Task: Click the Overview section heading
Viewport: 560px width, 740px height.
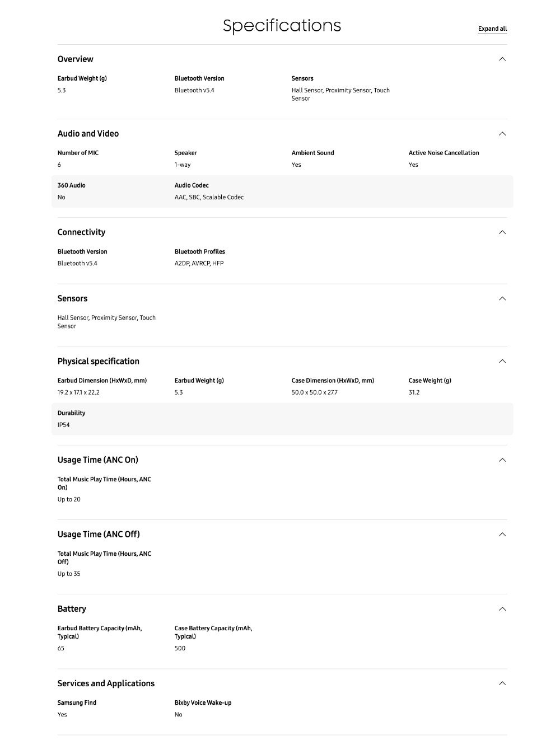Action: coord(76,59)
